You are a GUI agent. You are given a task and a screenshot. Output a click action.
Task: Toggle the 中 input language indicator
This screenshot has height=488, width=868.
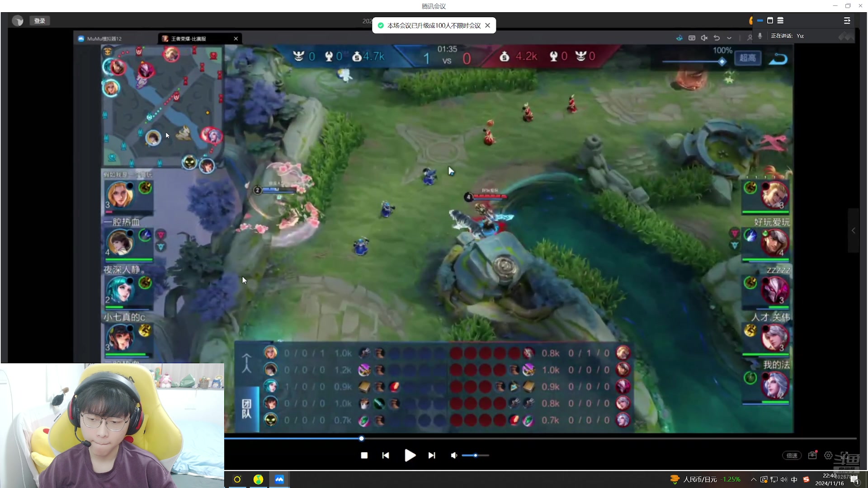point(794,479)
